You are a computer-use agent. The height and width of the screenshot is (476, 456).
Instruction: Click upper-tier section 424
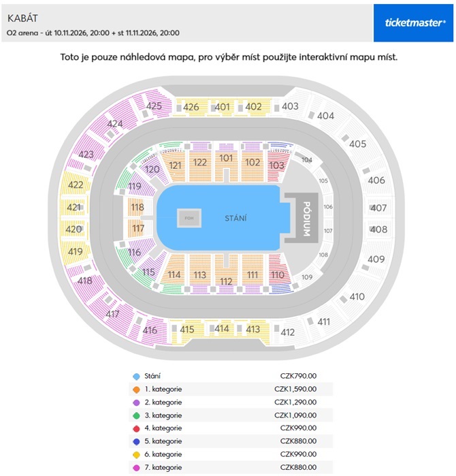point(115,124)
